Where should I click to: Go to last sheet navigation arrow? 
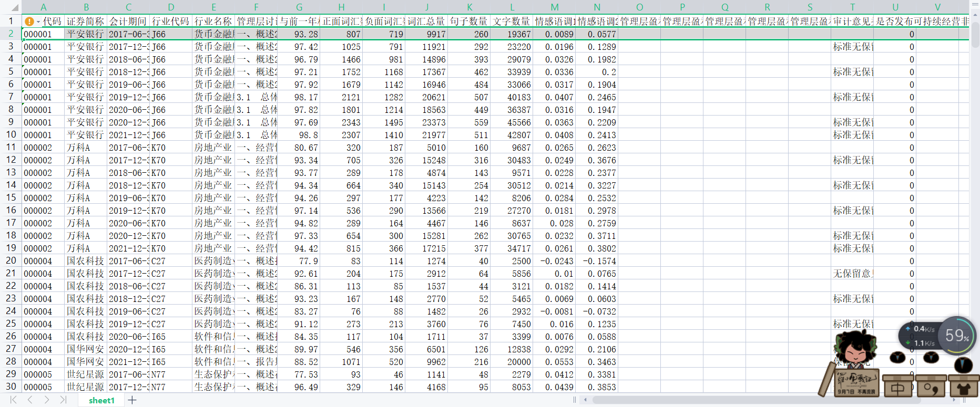63,400
